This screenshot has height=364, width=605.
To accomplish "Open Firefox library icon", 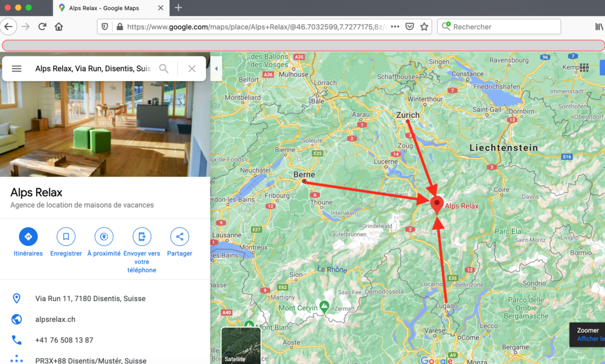I will (x=599, y=27).
